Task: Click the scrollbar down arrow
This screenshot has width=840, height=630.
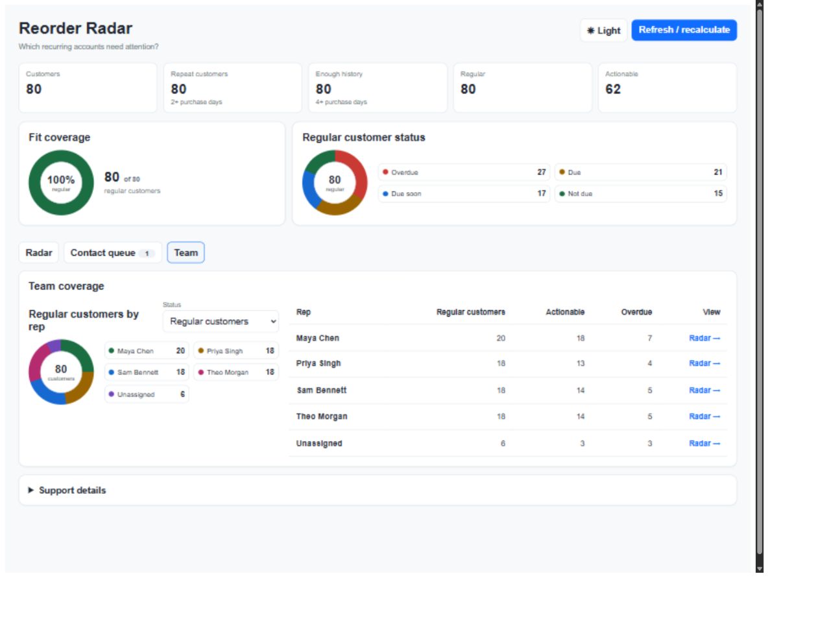Action: (x=760, y=568)
